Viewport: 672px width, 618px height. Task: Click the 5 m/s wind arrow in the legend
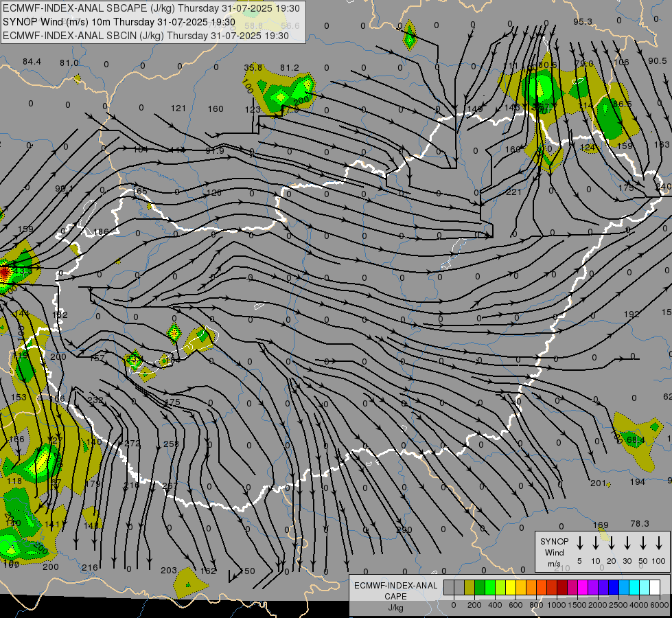[x=580, y=543]
